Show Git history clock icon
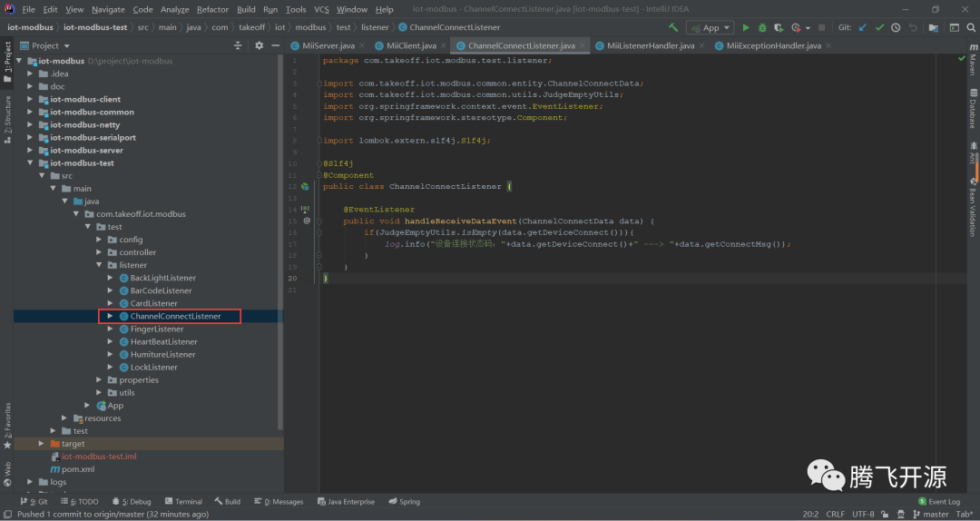The width and height of the screenshot is (980, 521). click(x=896, y=27)
